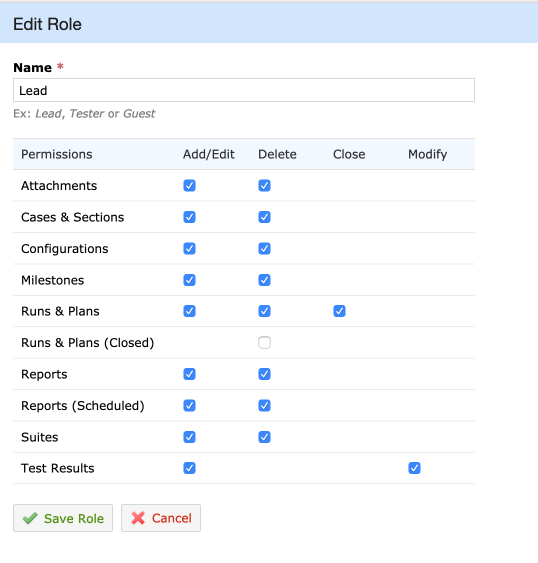The width and height of the screenshot is (538, 563).
Task: Disable Configurations Delete permission
Action: (x=264, y=248)
